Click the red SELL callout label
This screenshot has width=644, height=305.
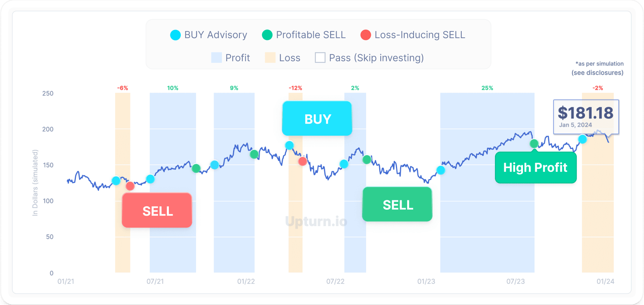(157, 211)
